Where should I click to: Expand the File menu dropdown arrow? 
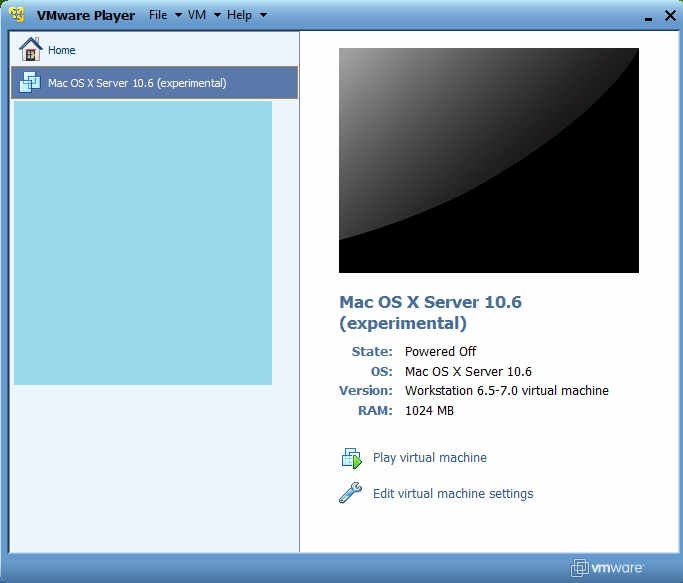(x=178, y=15)
